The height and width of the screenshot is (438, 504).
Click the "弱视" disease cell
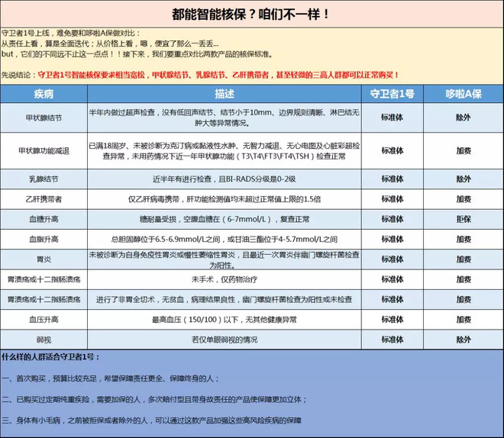tap(44, 340)
